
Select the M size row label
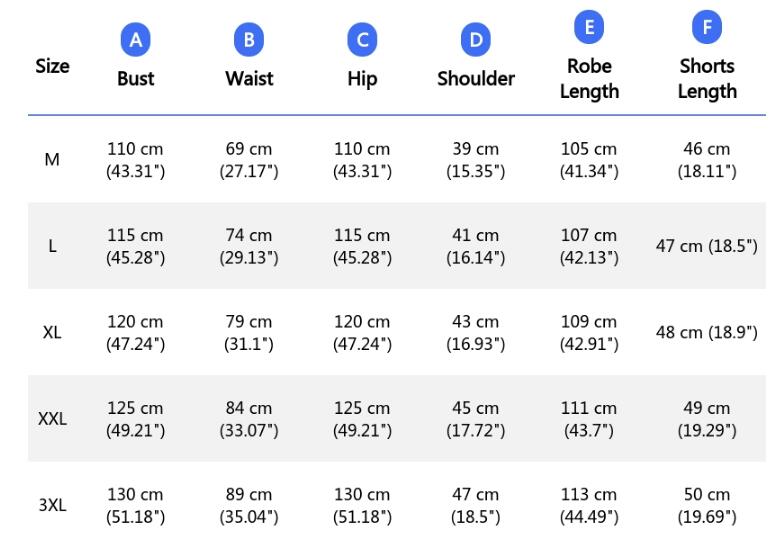coord(52,160)
